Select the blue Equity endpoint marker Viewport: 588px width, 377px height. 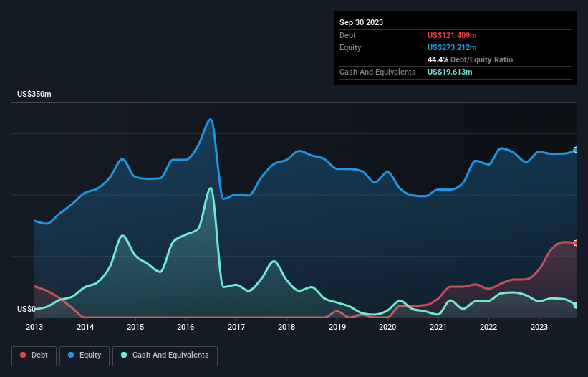pyautogui.click(x=576, y=150)
